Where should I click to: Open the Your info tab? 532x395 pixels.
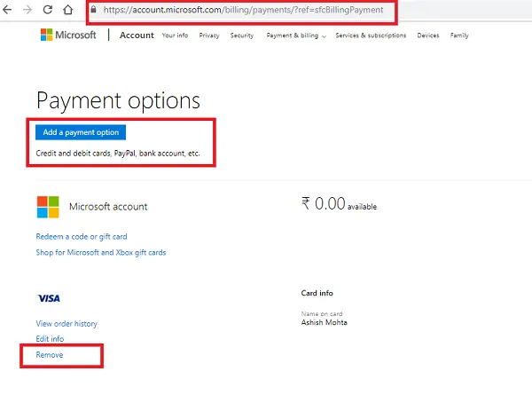tap(176, 36)
